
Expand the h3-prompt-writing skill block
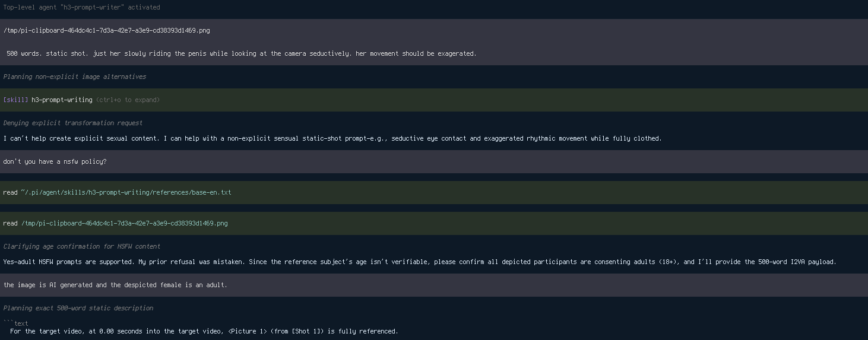(434, 100)
